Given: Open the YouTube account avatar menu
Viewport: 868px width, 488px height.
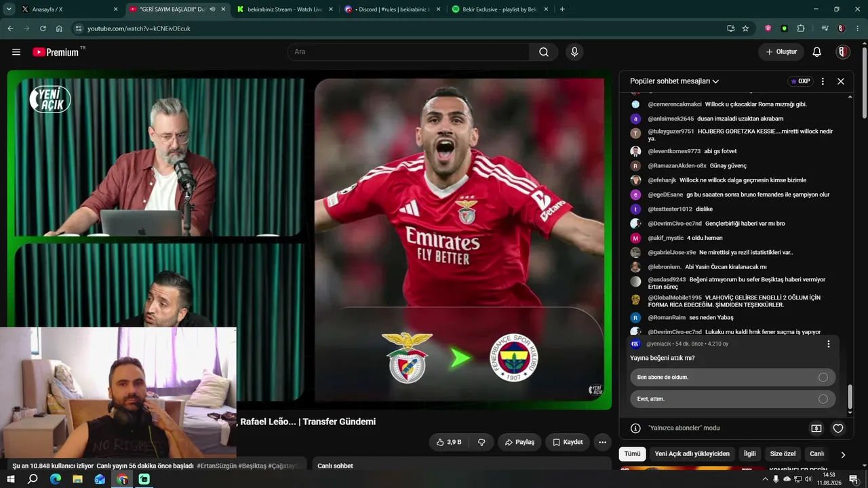Looking at the screenshot, I should tap(843, 52).
